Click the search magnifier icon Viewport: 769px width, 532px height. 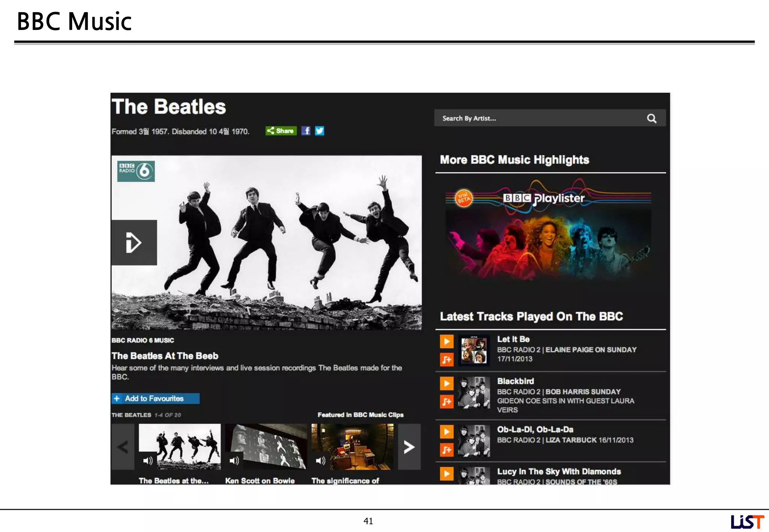tap(651, 119)
